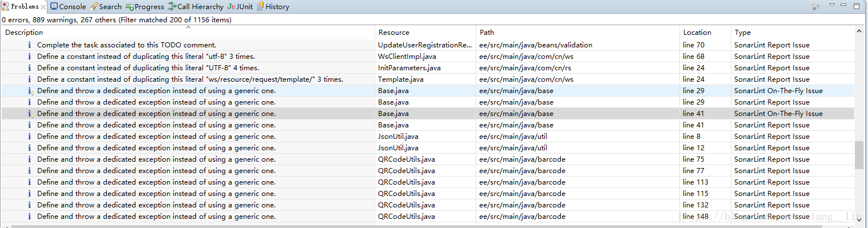Click ee/src/main/java/barcode path on line 75 row
This screenshot has width=868, height=228.
point(578,159)
